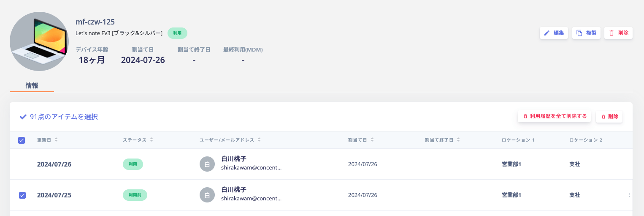Click Let's note FV3 model text
644x216 pixels.
click(119, 33)
